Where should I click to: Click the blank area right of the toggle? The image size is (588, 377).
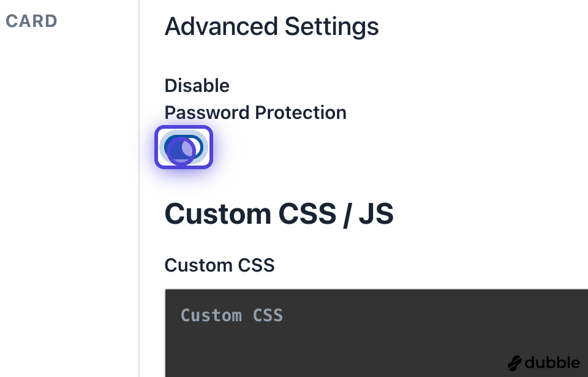point(367,147)
